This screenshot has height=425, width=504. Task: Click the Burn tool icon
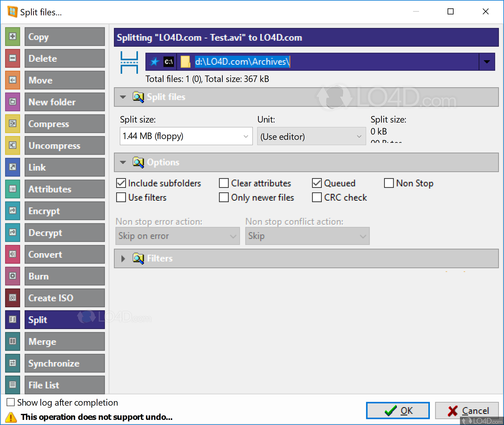click(x=12, y=276)
